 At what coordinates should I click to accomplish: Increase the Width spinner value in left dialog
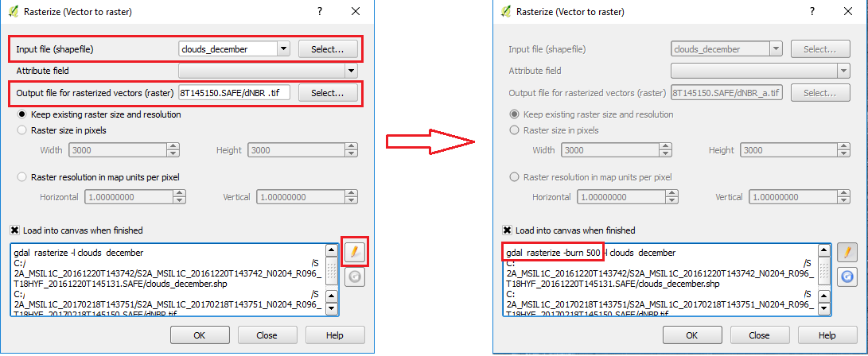tap(173, 147)
